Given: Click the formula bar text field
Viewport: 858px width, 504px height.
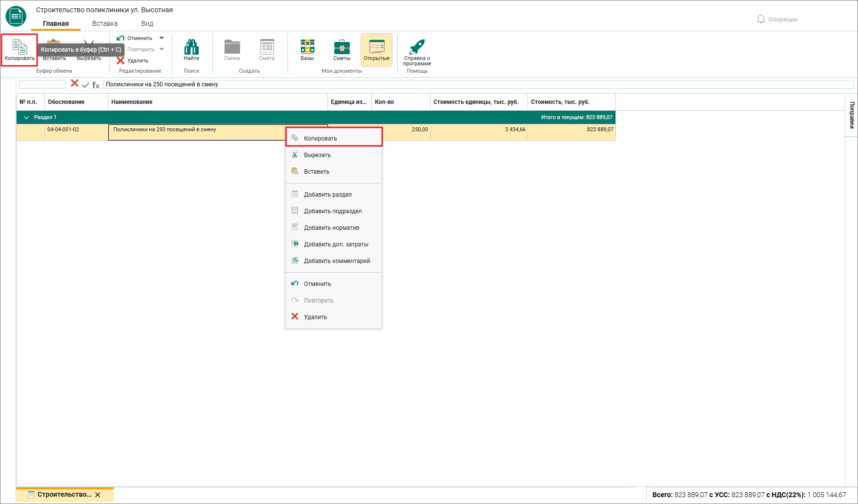Looking at the screenshot, I should 478,84.
